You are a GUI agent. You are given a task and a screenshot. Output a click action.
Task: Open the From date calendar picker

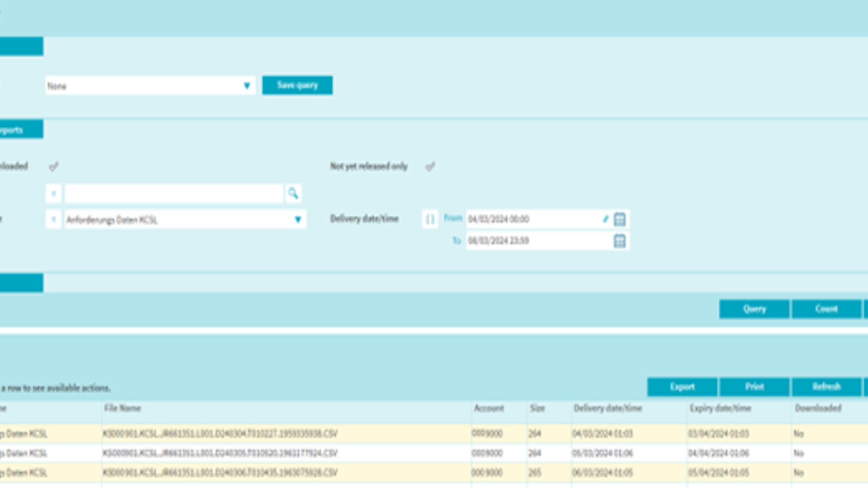coord(619,219)
